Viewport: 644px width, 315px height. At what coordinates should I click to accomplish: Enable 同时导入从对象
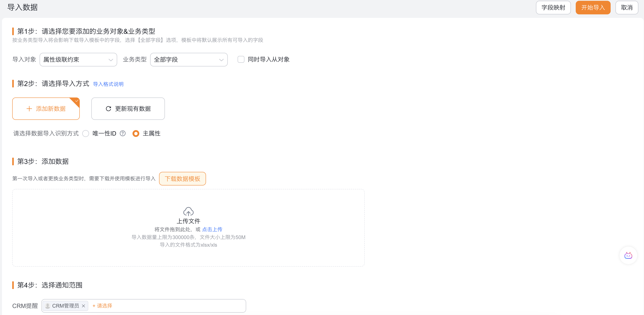click(241, 59)
